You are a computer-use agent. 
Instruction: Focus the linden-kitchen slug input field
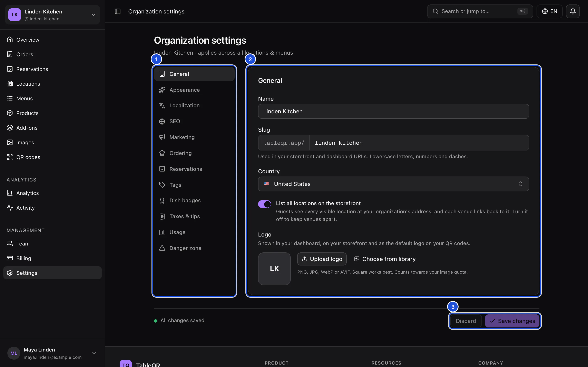[419, 143]
